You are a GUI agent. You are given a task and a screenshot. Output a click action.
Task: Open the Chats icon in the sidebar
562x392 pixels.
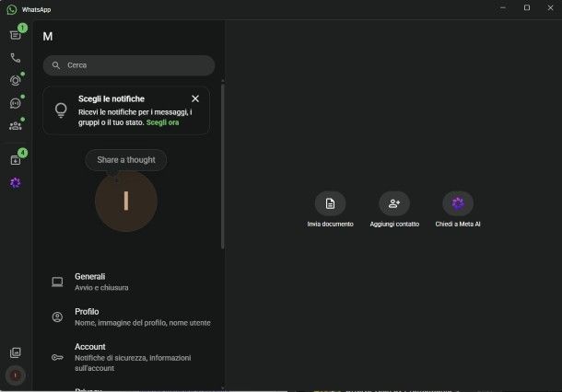pyautogui.click(x=16, y=35)
